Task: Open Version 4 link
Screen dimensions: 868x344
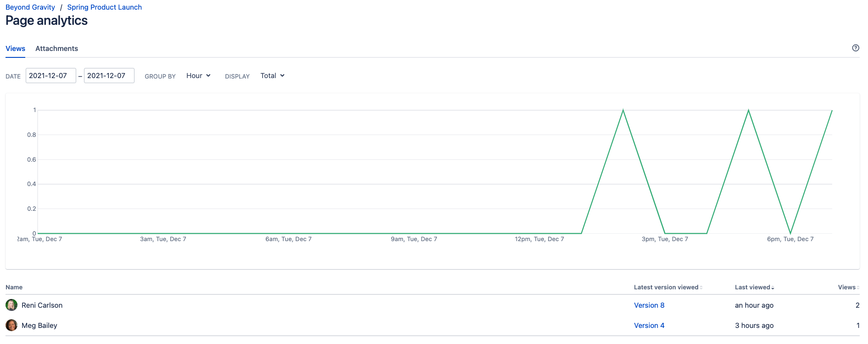Action: (649, 326)
